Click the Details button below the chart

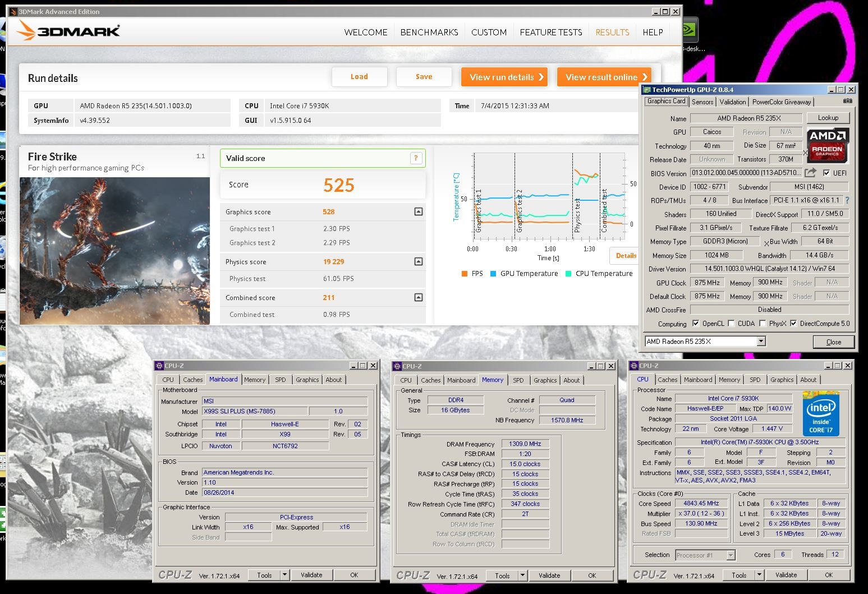624,255
